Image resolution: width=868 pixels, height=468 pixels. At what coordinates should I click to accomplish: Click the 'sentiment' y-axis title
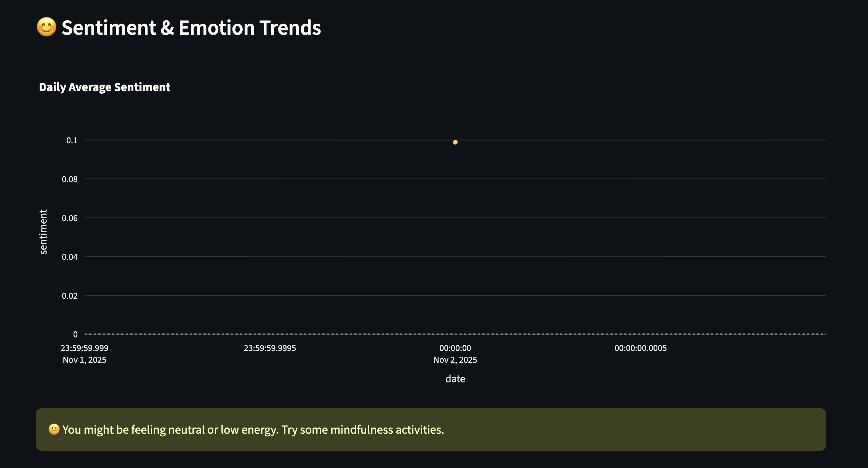[43, 232]
